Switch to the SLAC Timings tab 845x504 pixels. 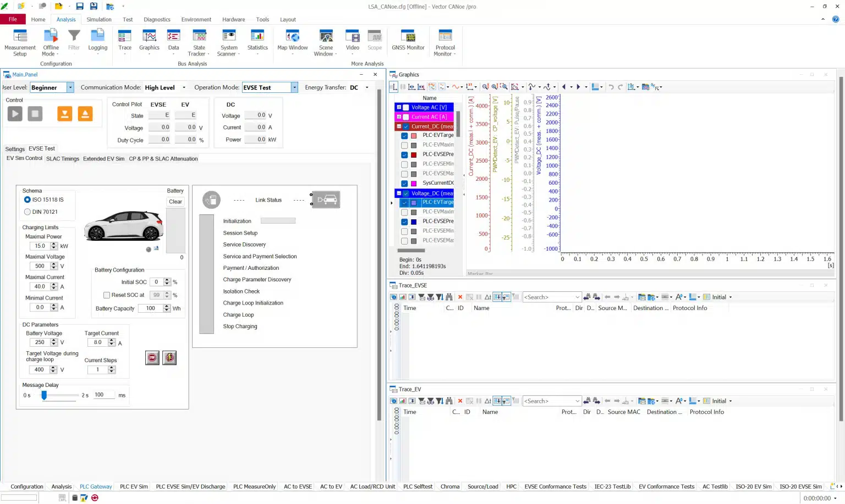tap(62, 158)
